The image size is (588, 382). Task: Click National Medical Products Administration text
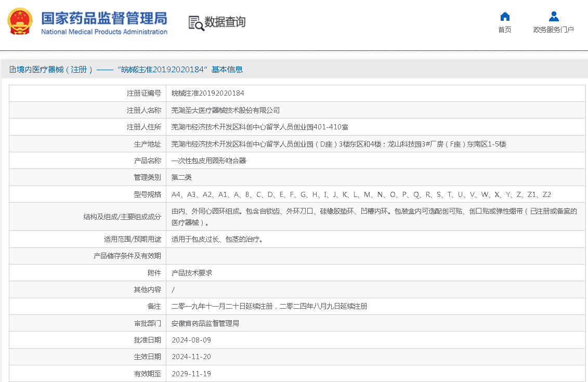(x=104, y=32)
